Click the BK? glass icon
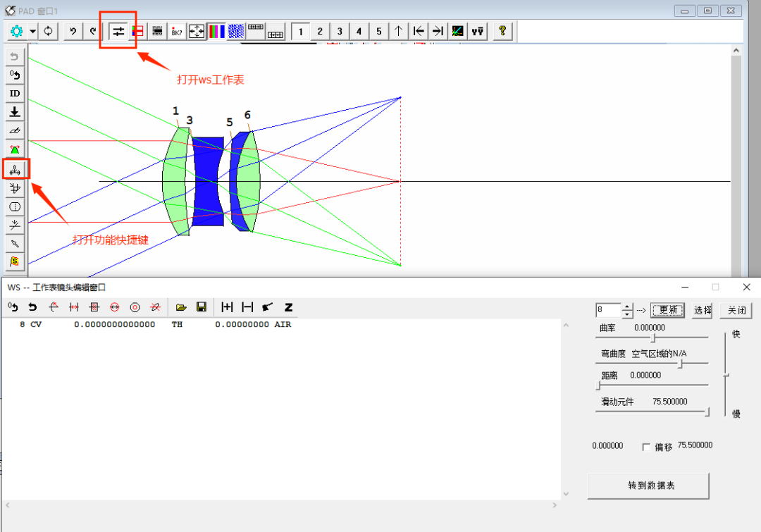 [177, 32]
